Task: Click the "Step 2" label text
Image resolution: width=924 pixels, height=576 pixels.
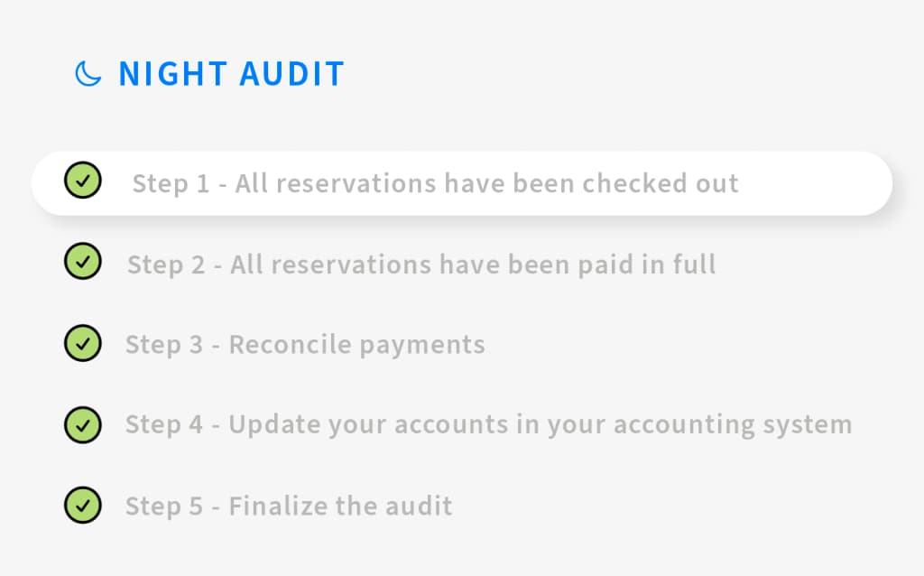Action: pyautogui.click(x=165, y=265)
